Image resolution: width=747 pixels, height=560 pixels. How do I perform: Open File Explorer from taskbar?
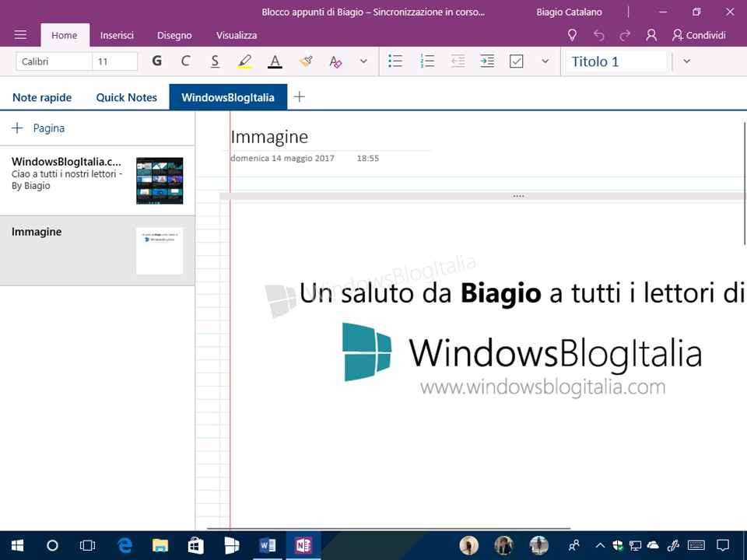click(160, 545)
